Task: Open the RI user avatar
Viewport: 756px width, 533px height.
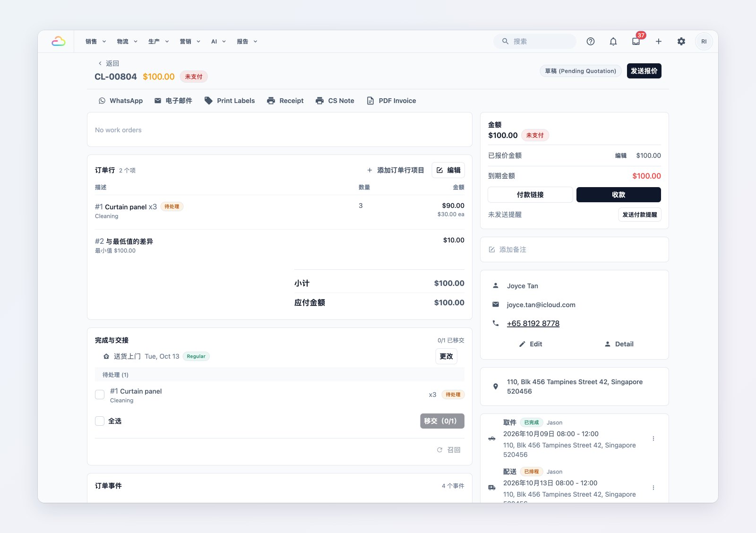Action: [x=704, y=42]
